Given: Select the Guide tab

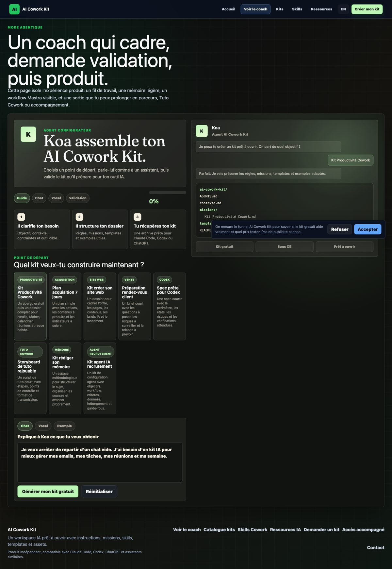Looking at the screenshot, I should (22, 198).
